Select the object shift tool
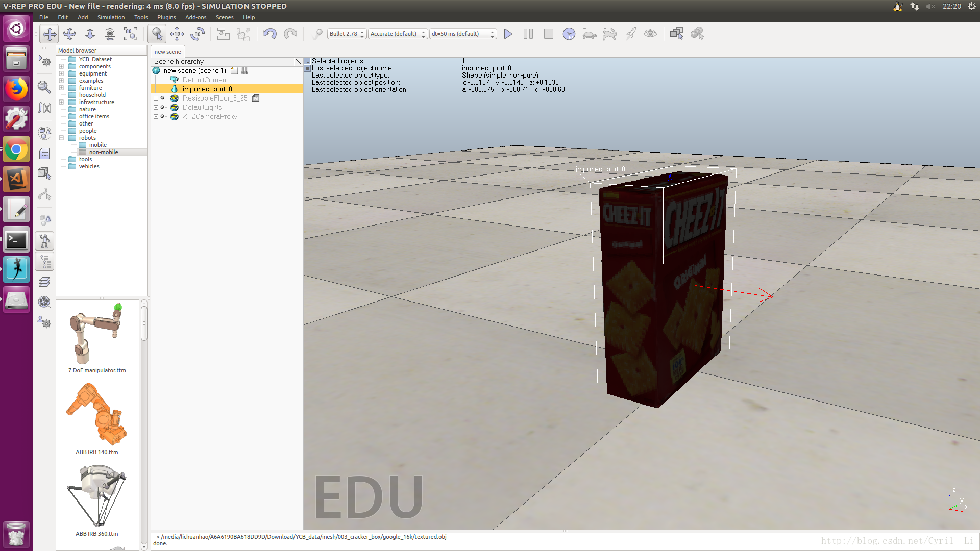The image size is (980, 551). coord(177,34)
